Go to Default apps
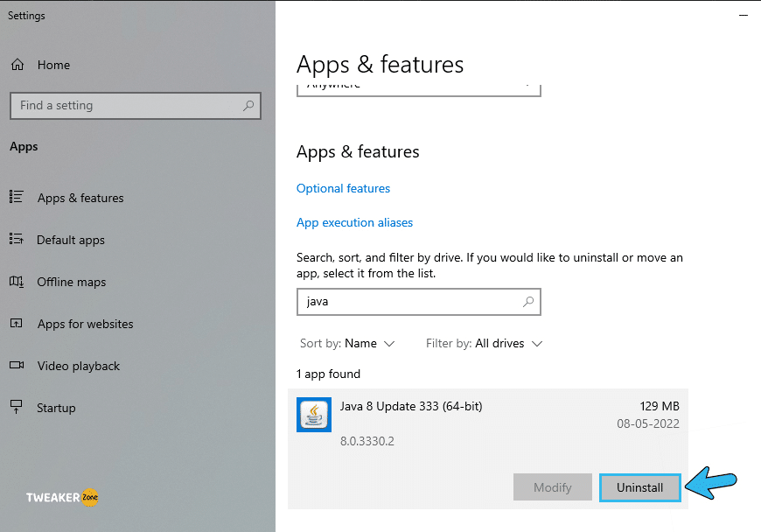The width and height of the screenshot is (761, 532). pos(71,240)
